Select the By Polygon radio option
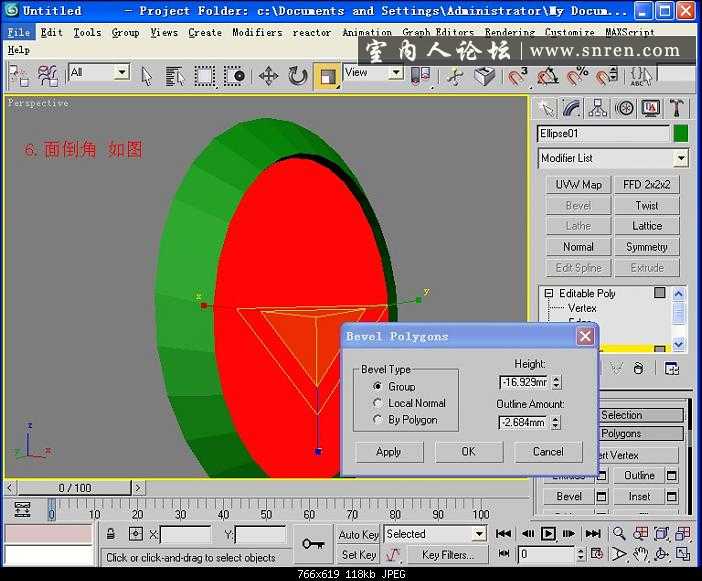This screenshot has width=702, height=581. pos(377,419)
